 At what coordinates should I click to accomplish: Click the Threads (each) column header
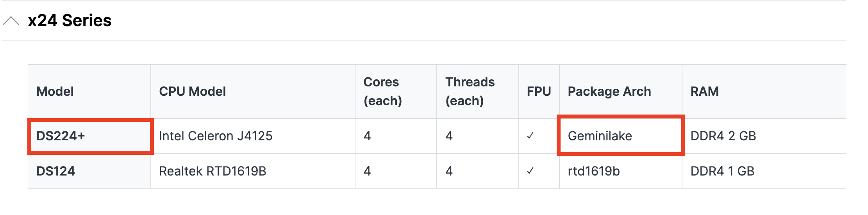pyautogui.click(x=470, y=91)
